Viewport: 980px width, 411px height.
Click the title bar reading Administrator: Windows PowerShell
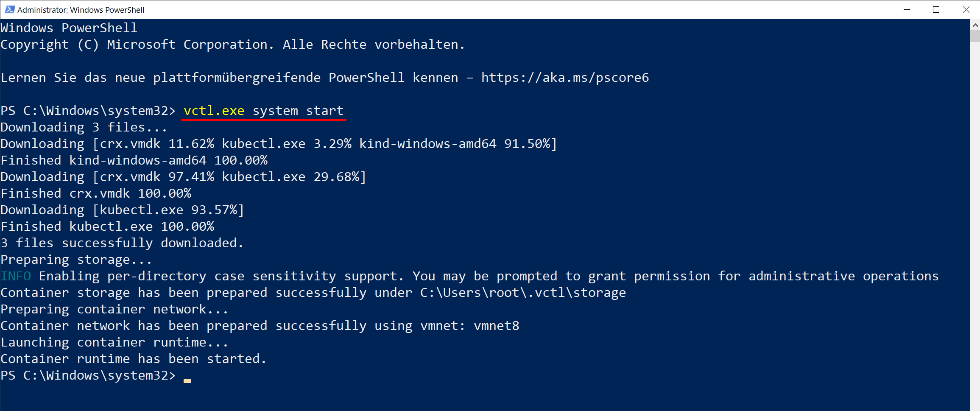point(81,9)
